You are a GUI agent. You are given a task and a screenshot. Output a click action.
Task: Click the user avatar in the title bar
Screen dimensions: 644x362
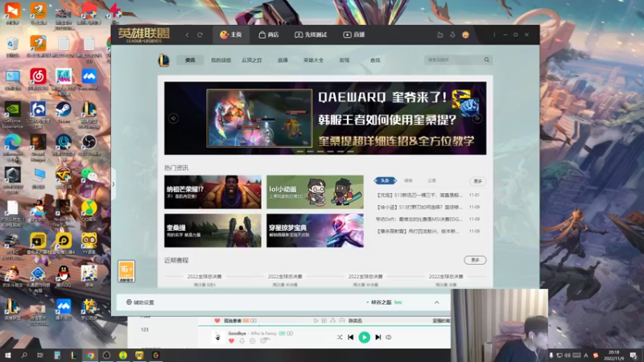(465, 35)
